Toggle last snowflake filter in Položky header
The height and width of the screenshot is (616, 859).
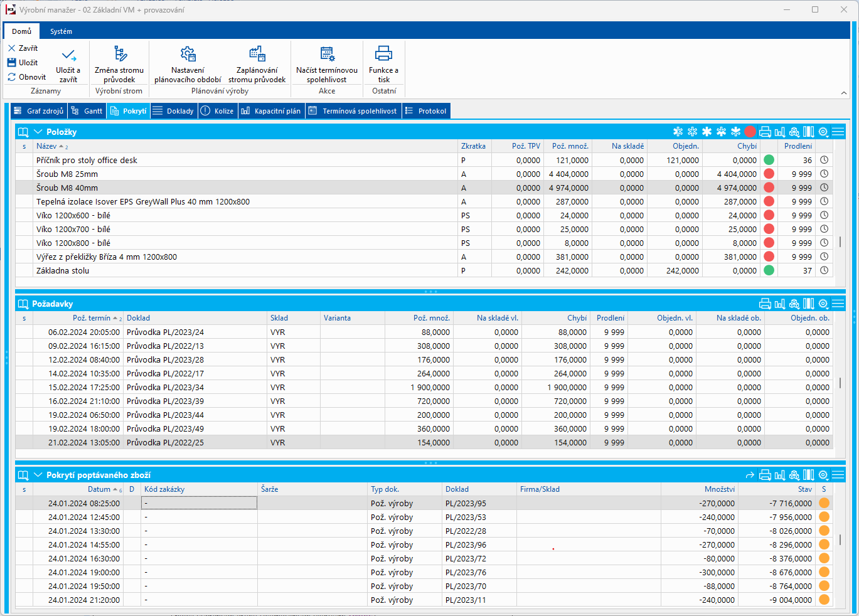click(735, 132)
